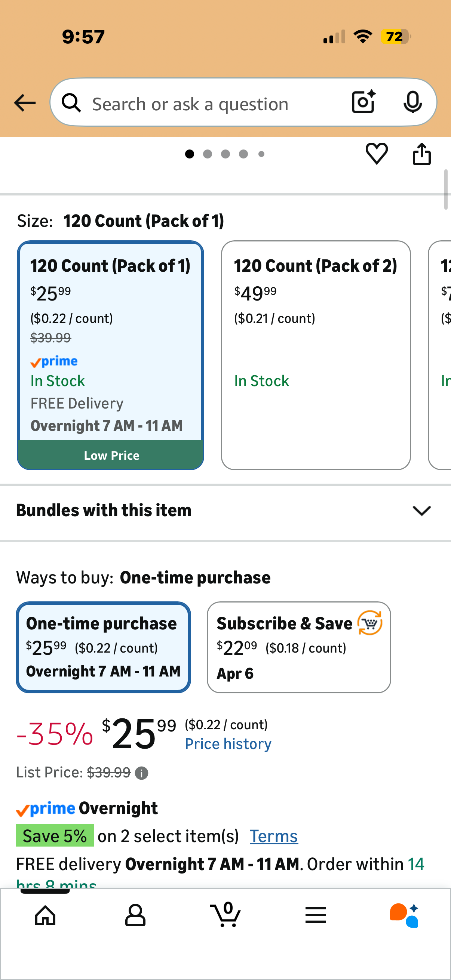
Task: Choose Subscribe & Save option
Action: (299, 647)
